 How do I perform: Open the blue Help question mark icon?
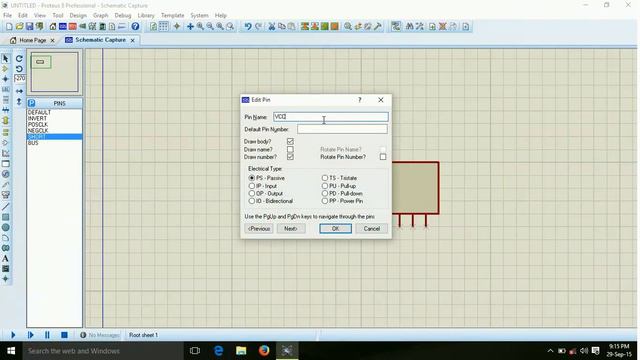point(135,27)
